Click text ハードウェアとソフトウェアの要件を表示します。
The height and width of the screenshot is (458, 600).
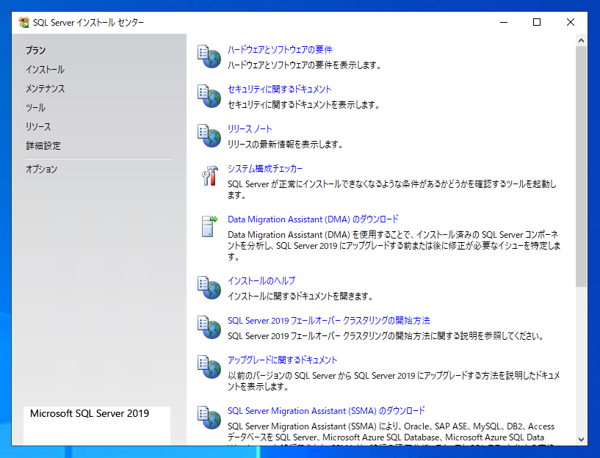pyautogui.click(x=304, y=65)
